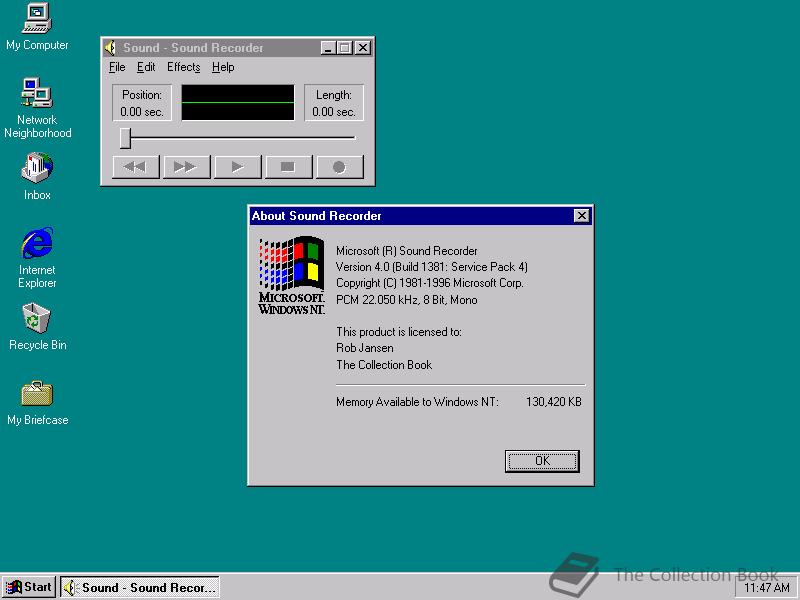Screen dimensions: 800x600
Task: Maximize the Sound Recorder window
Action: pos(344,48)
